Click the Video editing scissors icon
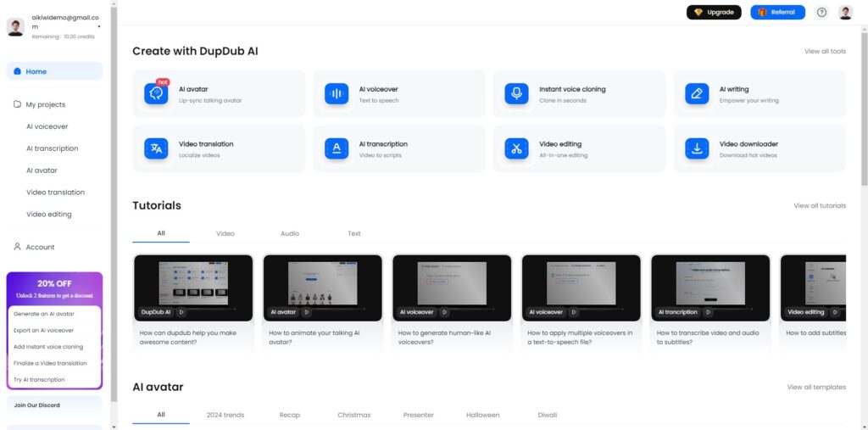 pos(516,148)
